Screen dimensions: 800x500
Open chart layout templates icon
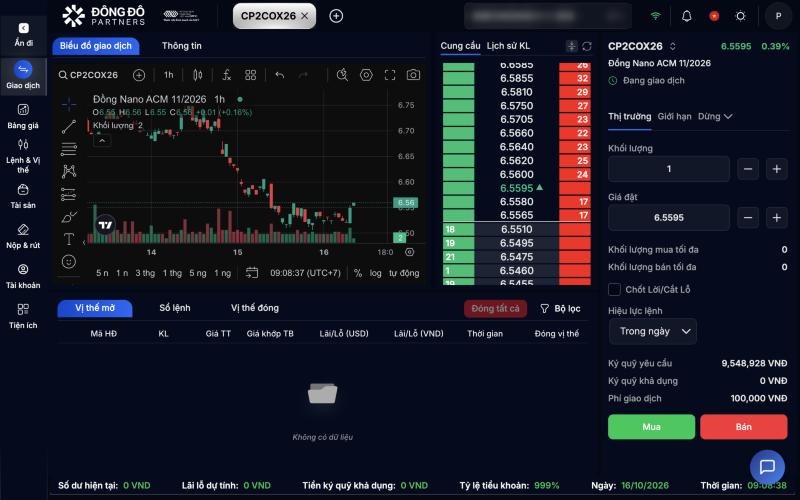250,75
